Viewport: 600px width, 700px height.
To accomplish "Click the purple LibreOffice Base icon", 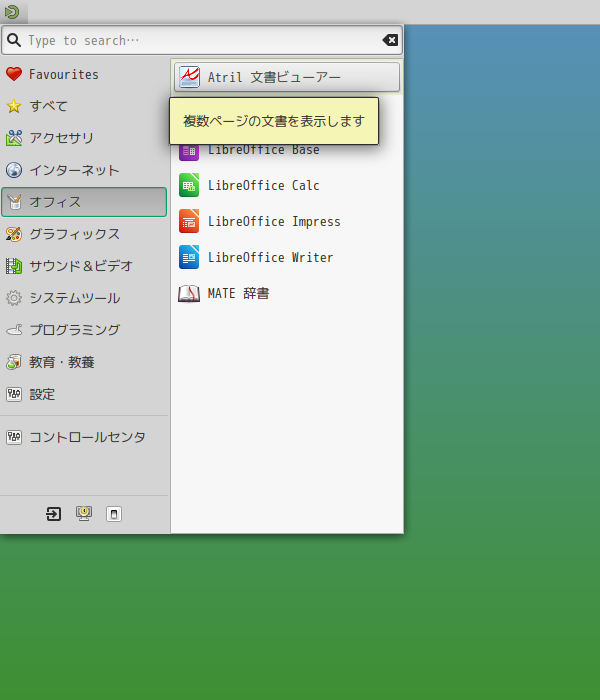I will [x=189, y=152].
